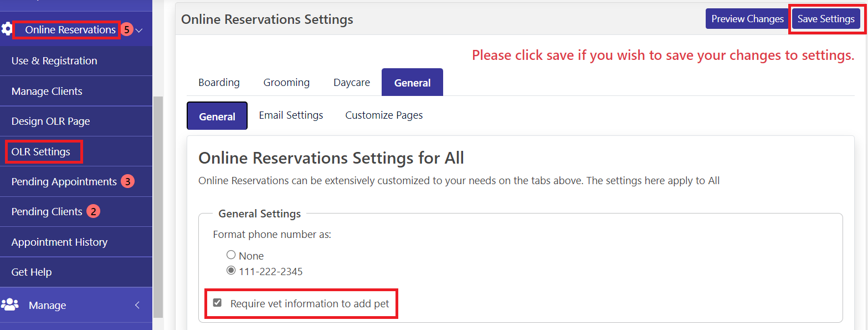Switch to the Boarding tab
868x330 pixels.
click(219, 82)
